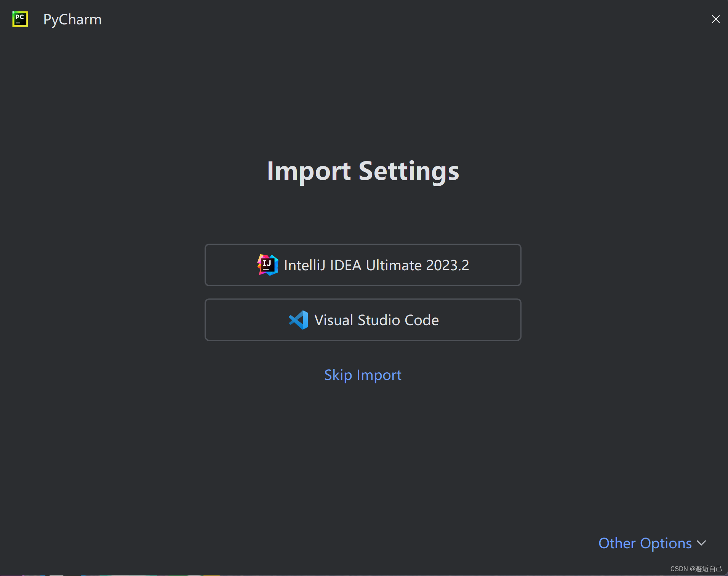Image resolution: width=728 pixels, height=576 pixels.
Task: Click the PyCharm application badge top left
Action: click(20, 19)
